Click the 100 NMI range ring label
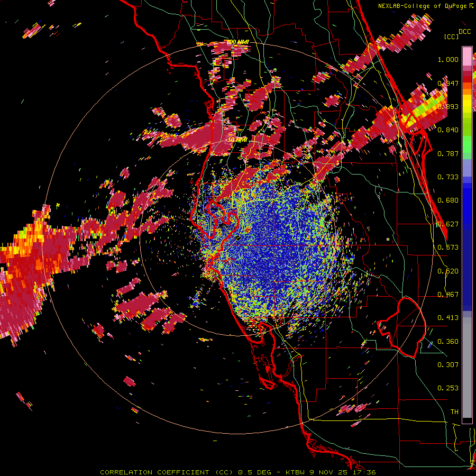Screen dimensions: 476x476 pos(237,41)
